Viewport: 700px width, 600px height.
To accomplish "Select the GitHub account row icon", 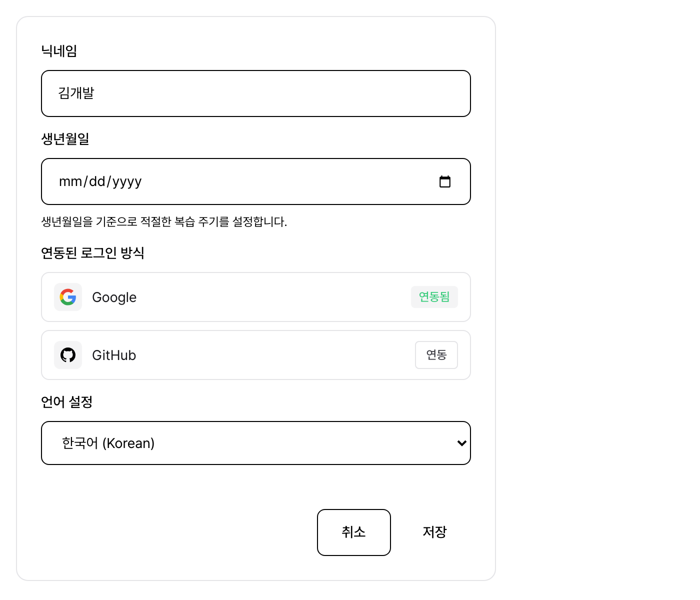I will pos(68,355).
